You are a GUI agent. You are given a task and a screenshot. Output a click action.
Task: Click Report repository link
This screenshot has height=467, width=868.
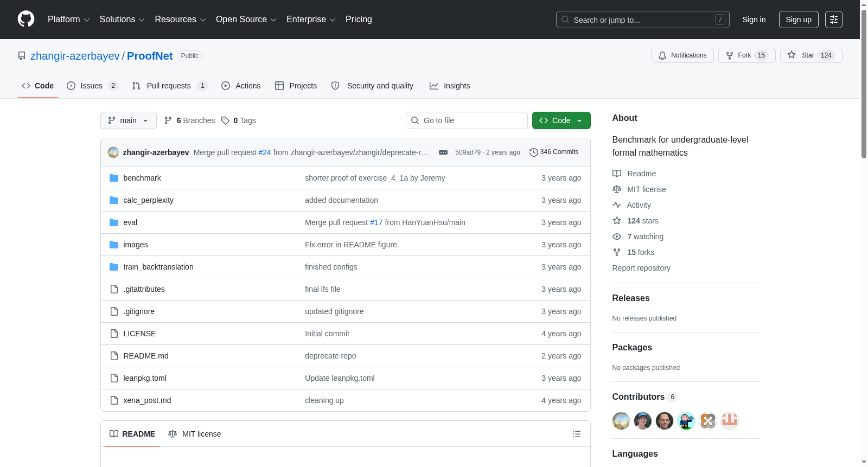641,268
